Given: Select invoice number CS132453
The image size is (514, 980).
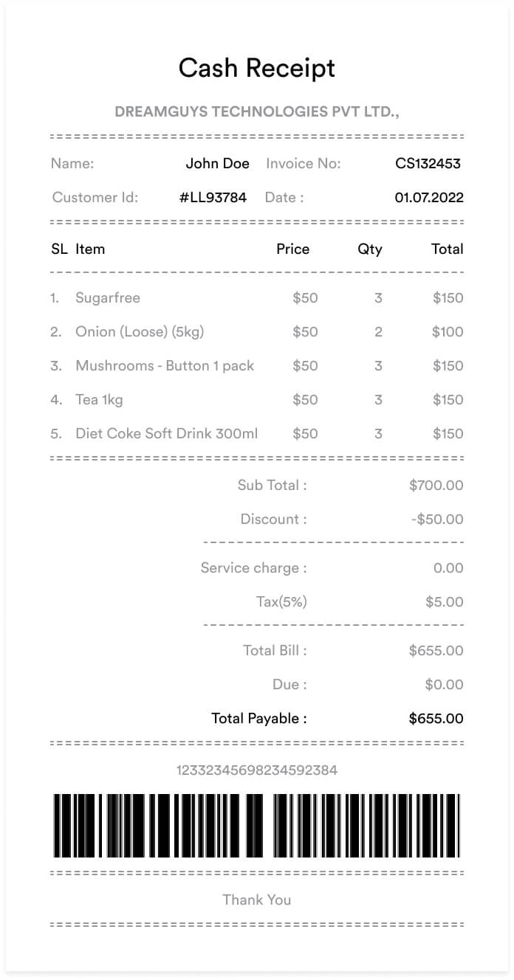Looking at the screenshot, I should pos(428,164).
